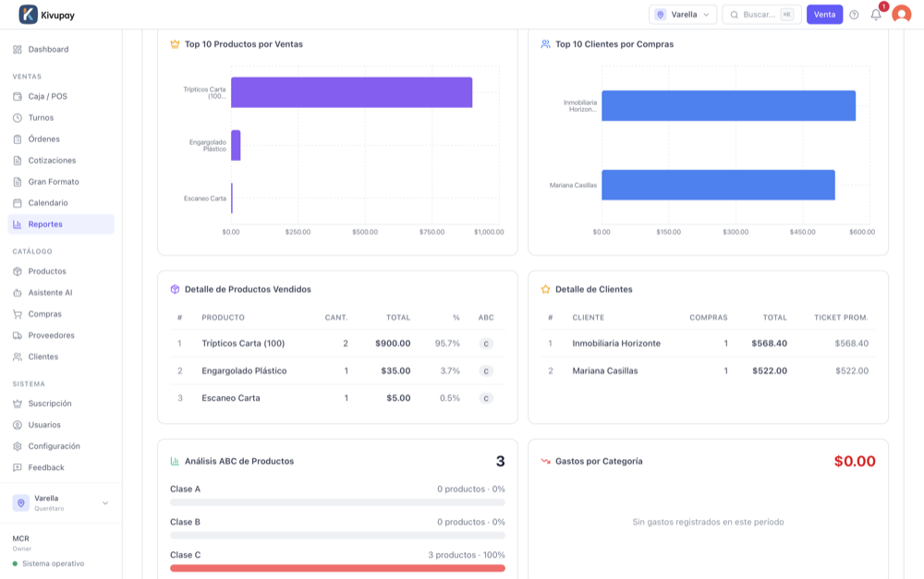Click the Inmobiliaria Horizonte blue chart bar
The height and width of the screenshot is (579, 924).
[x=728, y=105]
